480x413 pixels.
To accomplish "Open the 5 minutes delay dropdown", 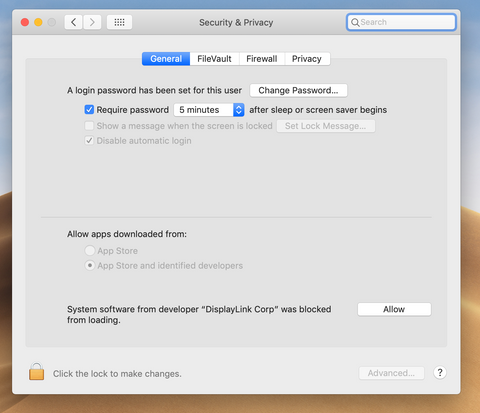I will 209,110.
